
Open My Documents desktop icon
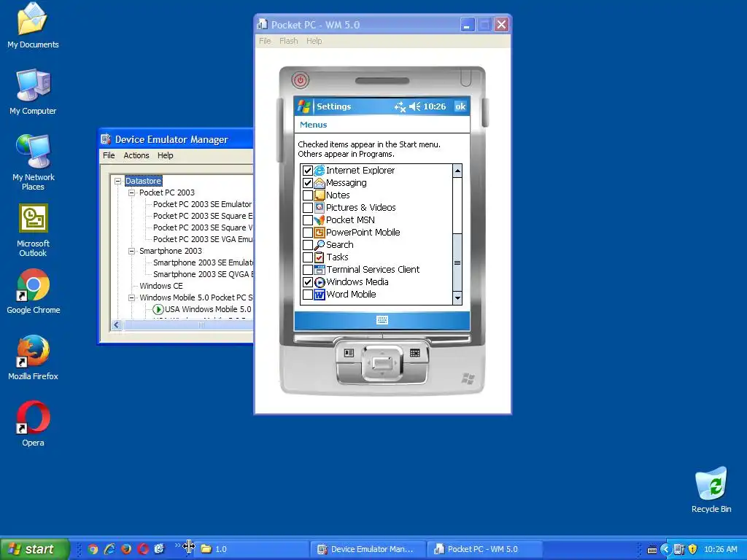click(x=33, y=26)
